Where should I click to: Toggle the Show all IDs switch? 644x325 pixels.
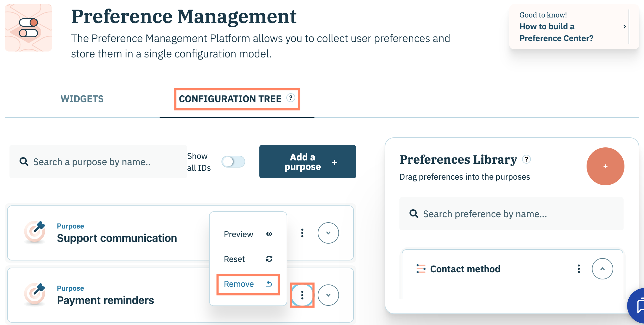[x=233, y=162]
